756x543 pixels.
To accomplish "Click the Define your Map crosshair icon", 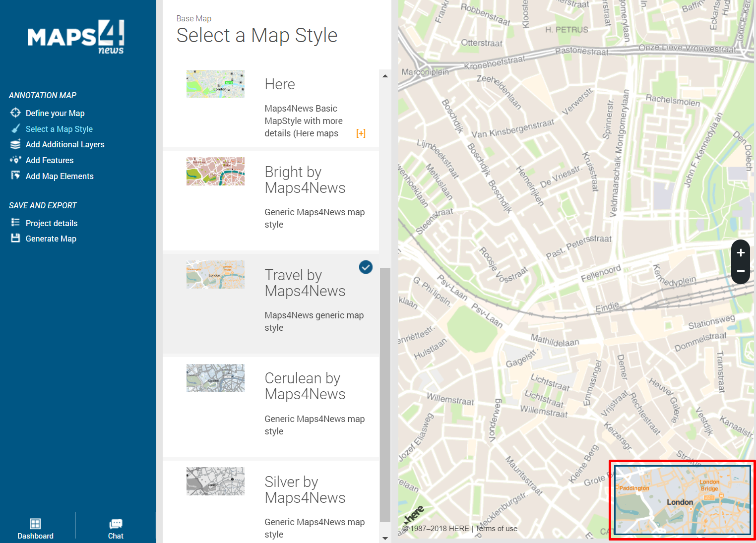I will tap(15, 113).
